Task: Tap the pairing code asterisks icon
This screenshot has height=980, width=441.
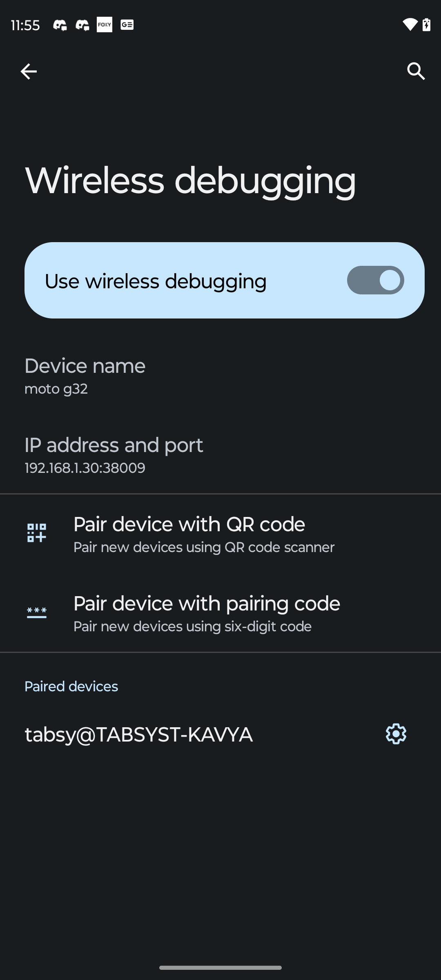Action: pos(37,612)
